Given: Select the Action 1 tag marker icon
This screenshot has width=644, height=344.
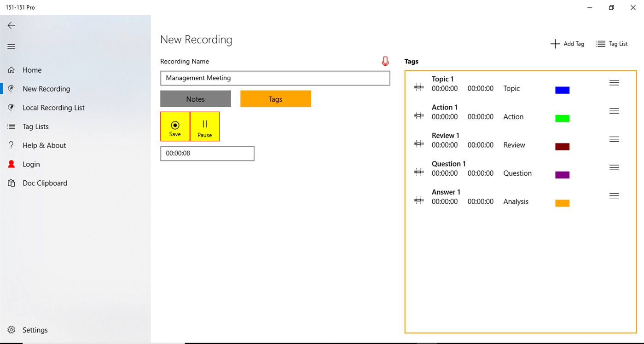Looking at the screenshot, I should [418, 115].
